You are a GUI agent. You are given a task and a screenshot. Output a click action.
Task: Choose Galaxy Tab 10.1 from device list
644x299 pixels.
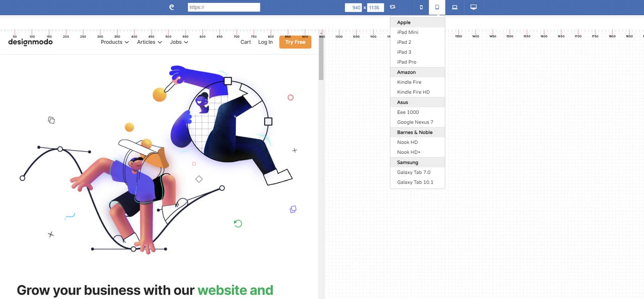(418, 183)
